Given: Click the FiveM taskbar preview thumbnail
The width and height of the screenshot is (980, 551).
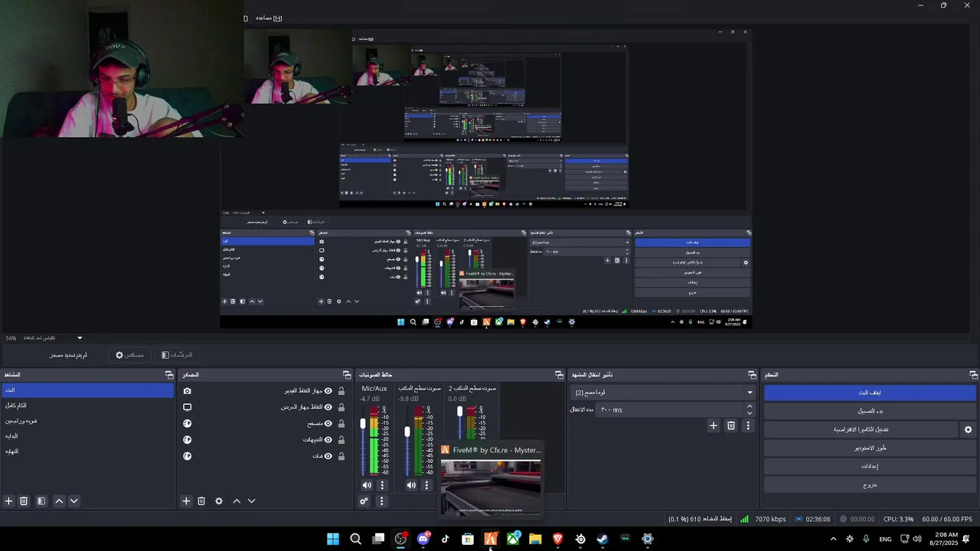Looking at the screenshot, I should [491, 487].
